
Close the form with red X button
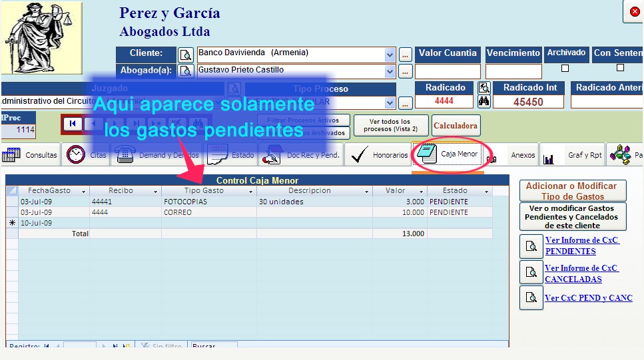pos(635,11)
